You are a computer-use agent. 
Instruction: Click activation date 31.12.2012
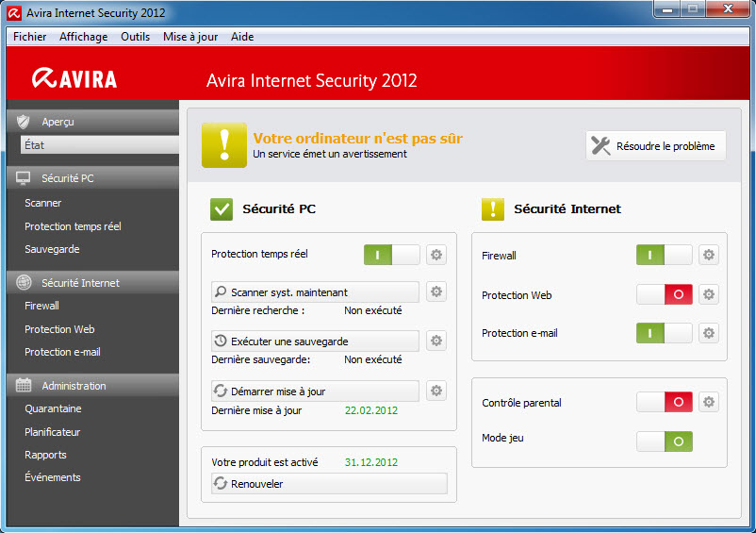(371, 462)
